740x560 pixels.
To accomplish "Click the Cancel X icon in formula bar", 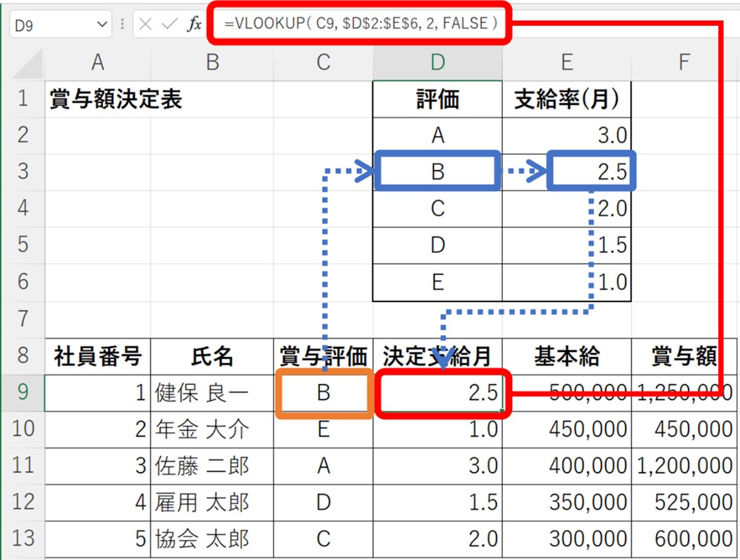I will (x=146, y=25).
